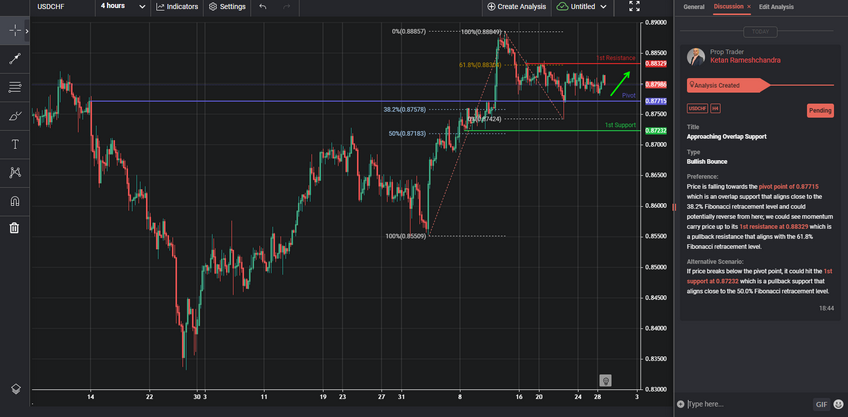
Task: Click the 100%(0.85509) Fibonacci label
Action: tap(406, 236)
